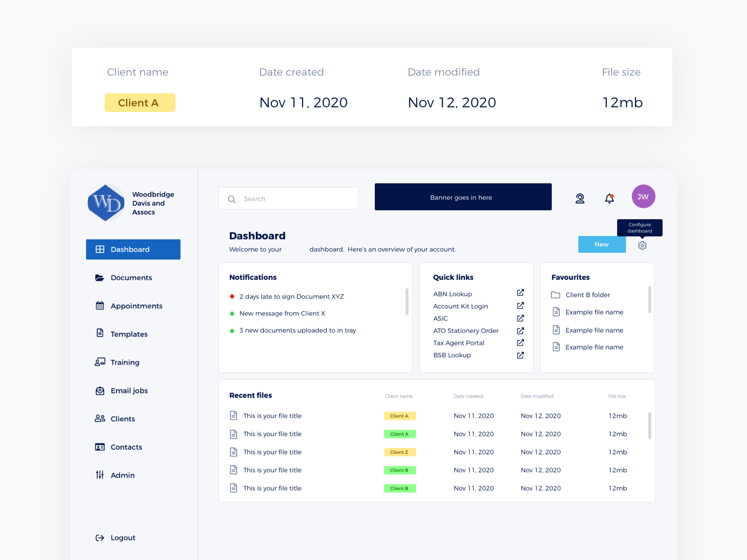
Task: Open the Templates page icon
Action: (x=99, y=334)
